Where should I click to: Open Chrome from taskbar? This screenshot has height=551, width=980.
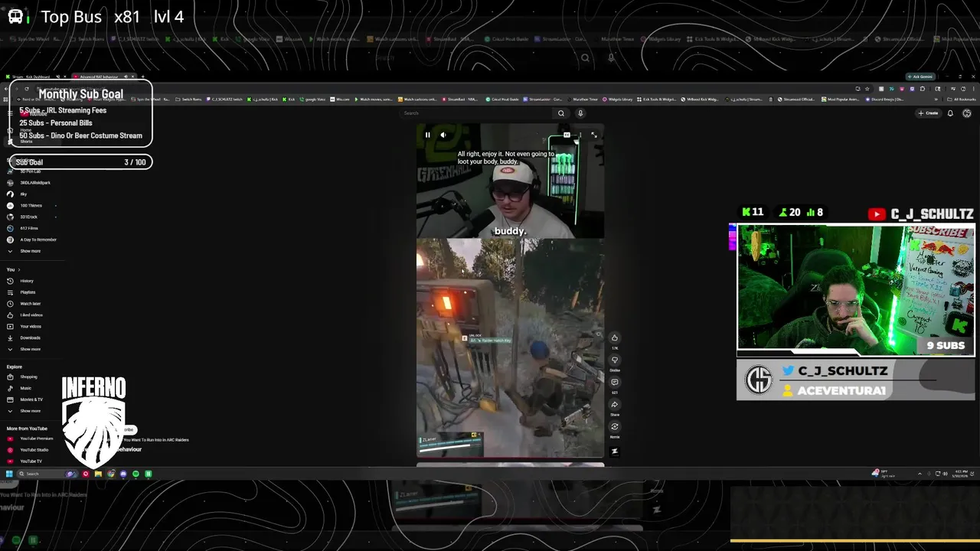click(111, 474)
